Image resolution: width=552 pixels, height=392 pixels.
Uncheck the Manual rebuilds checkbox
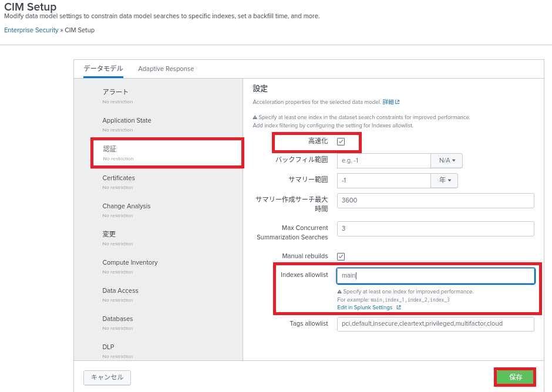[x=341, y=256]
